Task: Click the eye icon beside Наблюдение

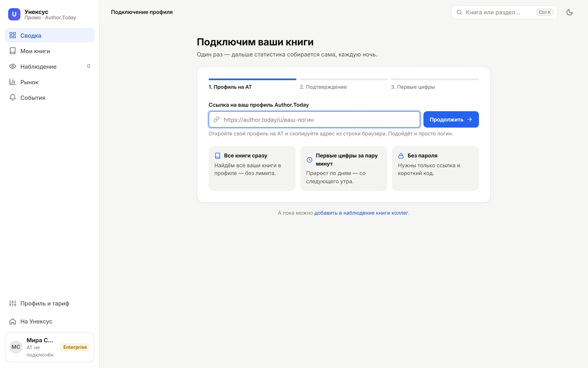Action: click(x=12, y=66)
